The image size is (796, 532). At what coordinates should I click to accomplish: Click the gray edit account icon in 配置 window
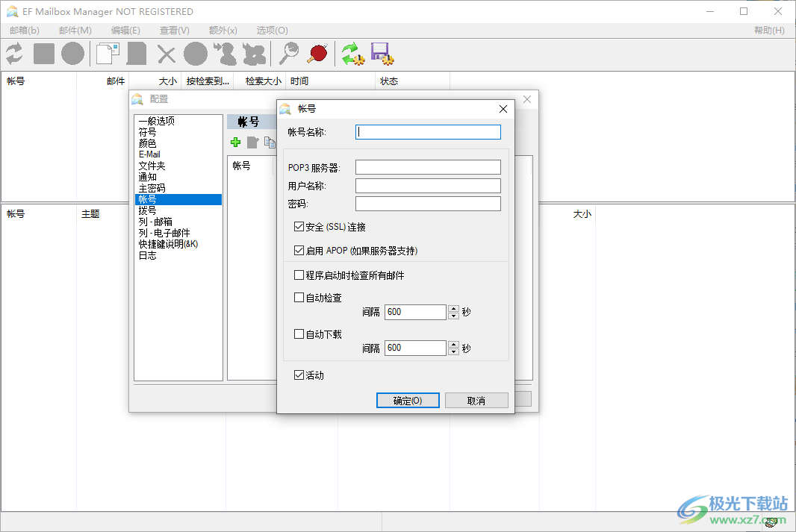253,143
